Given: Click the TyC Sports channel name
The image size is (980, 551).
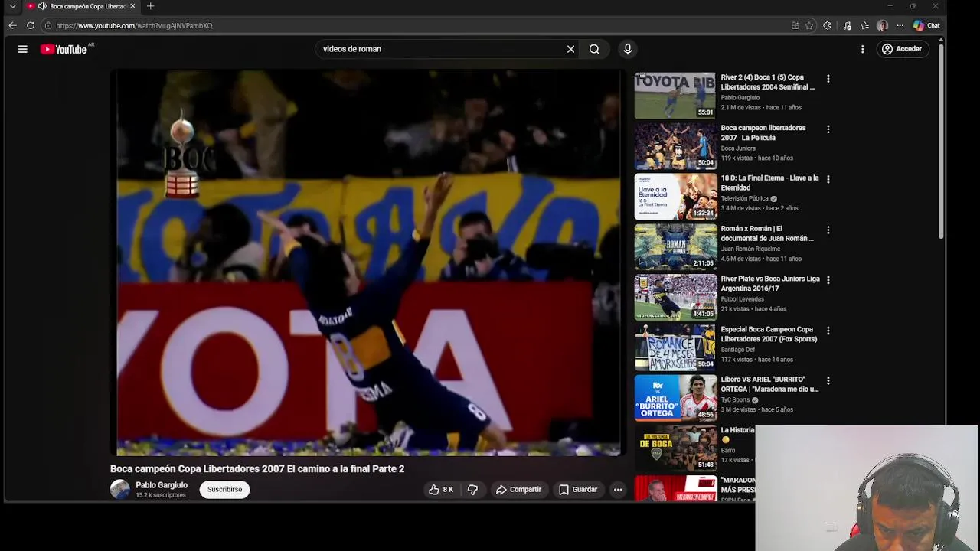Looking at the screenshot, I should point(735,399).
